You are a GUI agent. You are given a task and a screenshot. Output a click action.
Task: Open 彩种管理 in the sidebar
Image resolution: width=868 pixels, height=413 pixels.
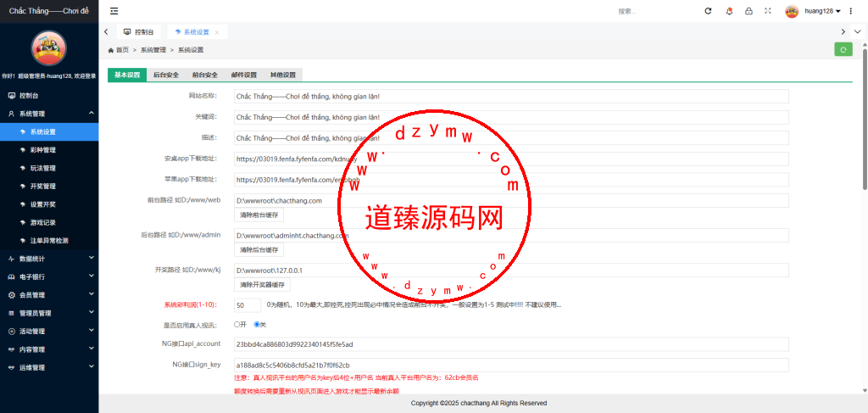point(49,150)
